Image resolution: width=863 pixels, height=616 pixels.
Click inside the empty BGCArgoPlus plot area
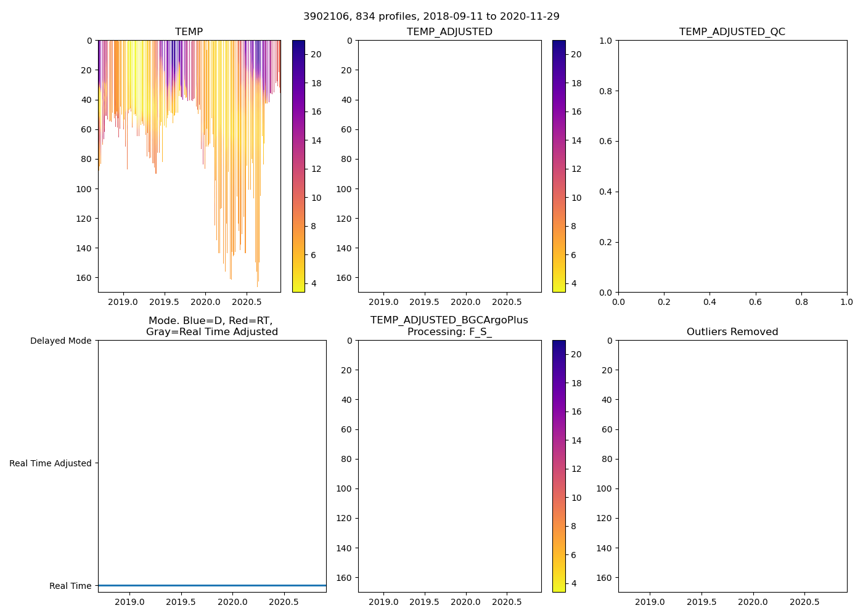coord(449,466)
